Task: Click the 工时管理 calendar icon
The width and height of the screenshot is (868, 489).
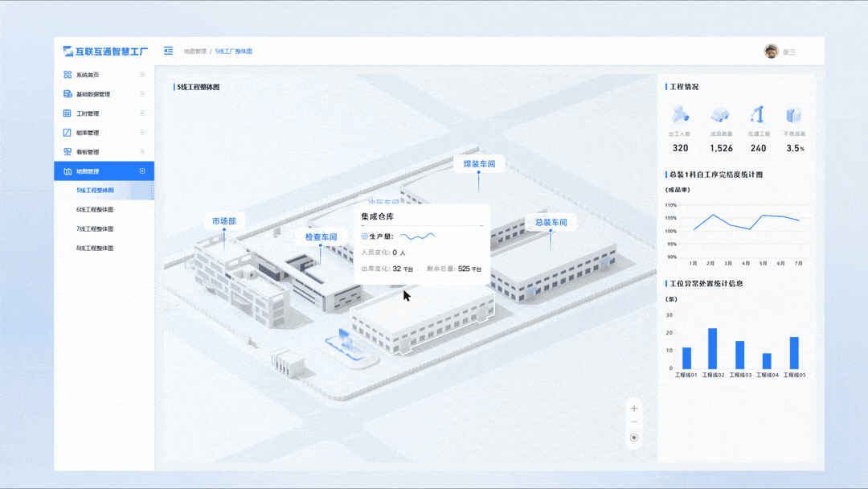Action: click(x=68, y=113)
